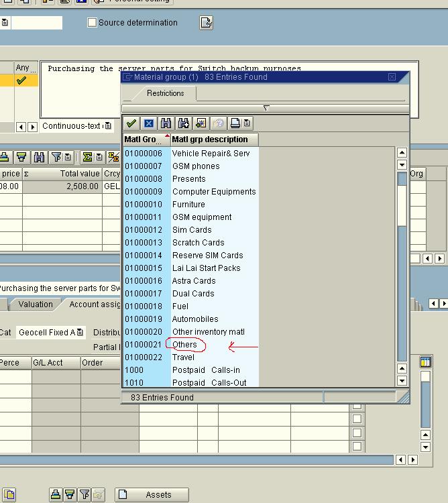The image size is (448, 503).
Task: Switch to the Restrictions tab
Action: point(165,93)
